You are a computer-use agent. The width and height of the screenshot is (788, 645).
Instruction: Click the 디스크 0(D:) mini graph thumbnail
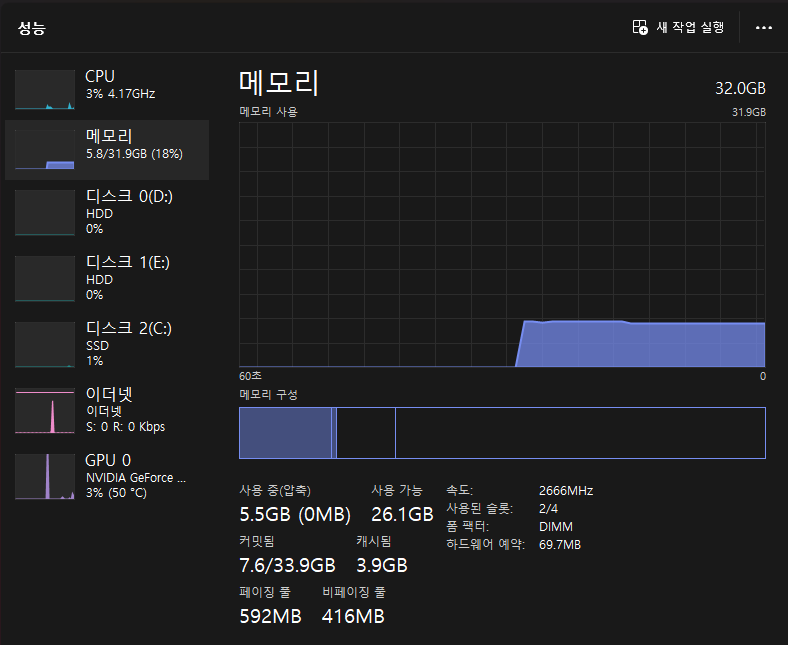point(45,213)
